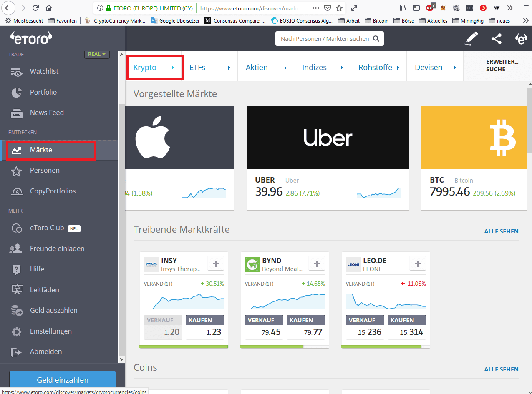Select the Aktien market tab
This screenshot has height=394, width=532.
257,68
